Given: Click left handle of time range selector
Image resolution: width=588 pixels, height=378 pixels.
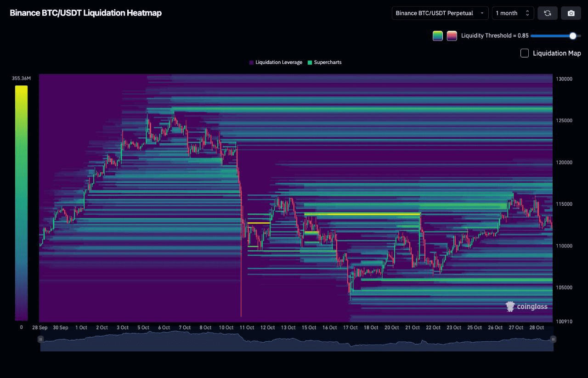Looking at the screenshot, I should 41,339.
